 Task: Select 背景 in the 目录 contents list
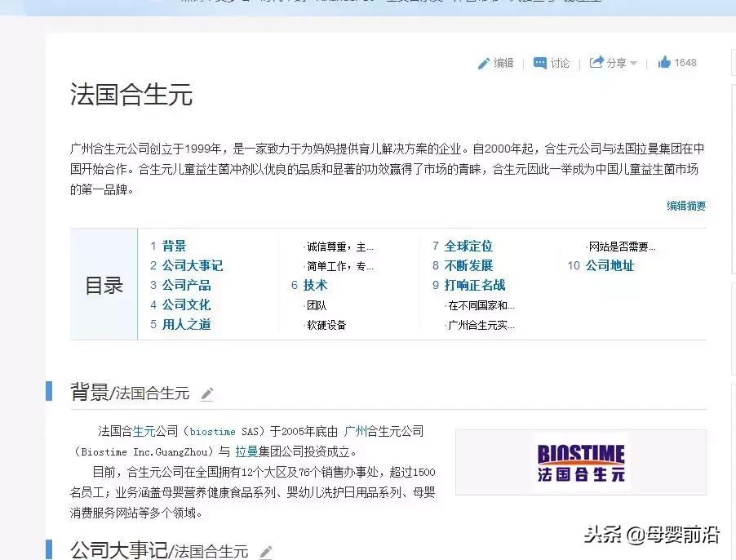(172, 246)
